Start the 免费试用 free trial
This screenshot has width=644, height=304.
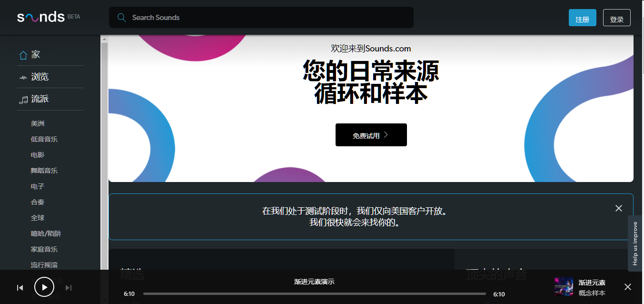[371, 135]
